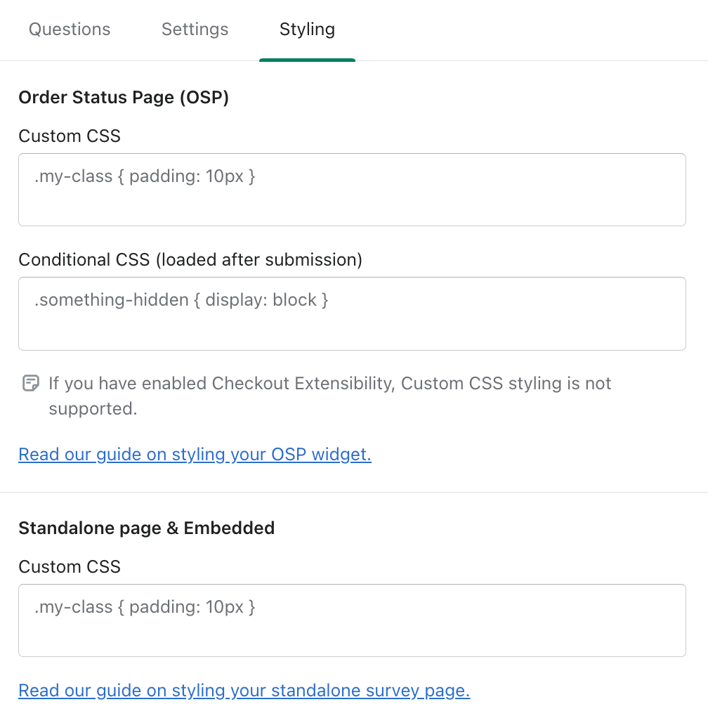
Task: Click the Standalone page & Embedded heading
Action: click(147, 528)
